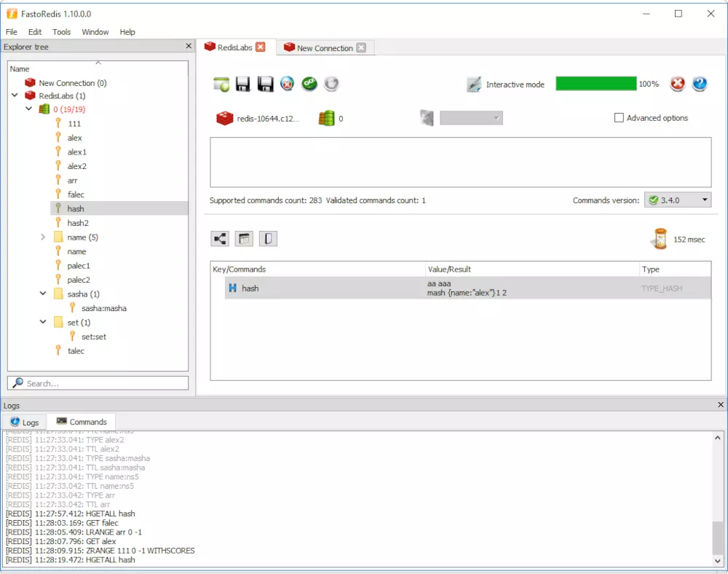Open the Edit menu
Screen dimensions: 728x574
point(35,32)
